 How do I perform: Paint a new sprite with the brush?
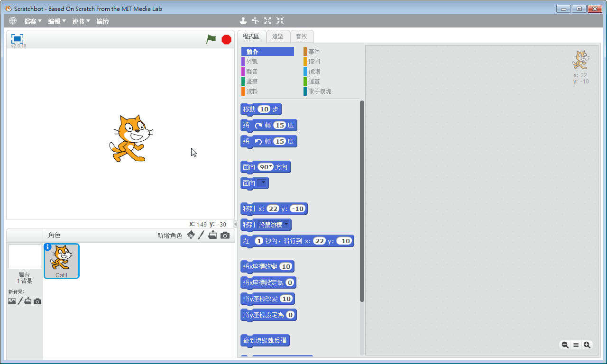tap(202, 235)
